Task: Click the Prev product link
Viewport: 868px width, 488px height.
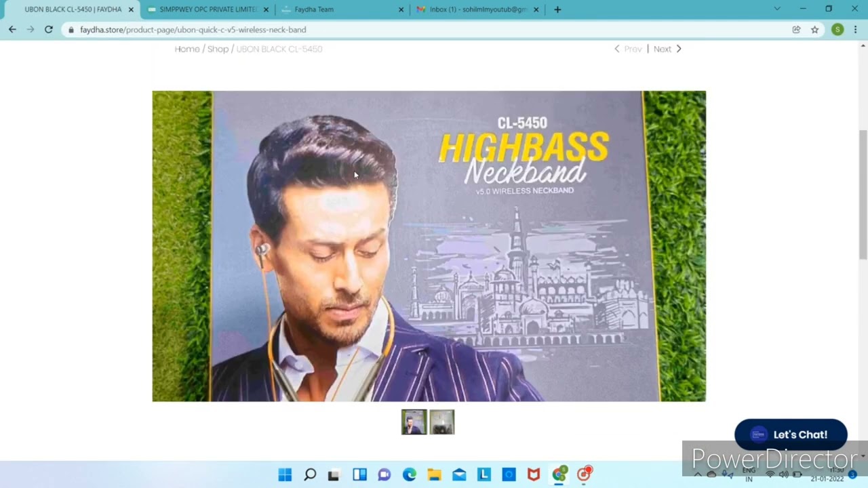Action: pos(628,49)
